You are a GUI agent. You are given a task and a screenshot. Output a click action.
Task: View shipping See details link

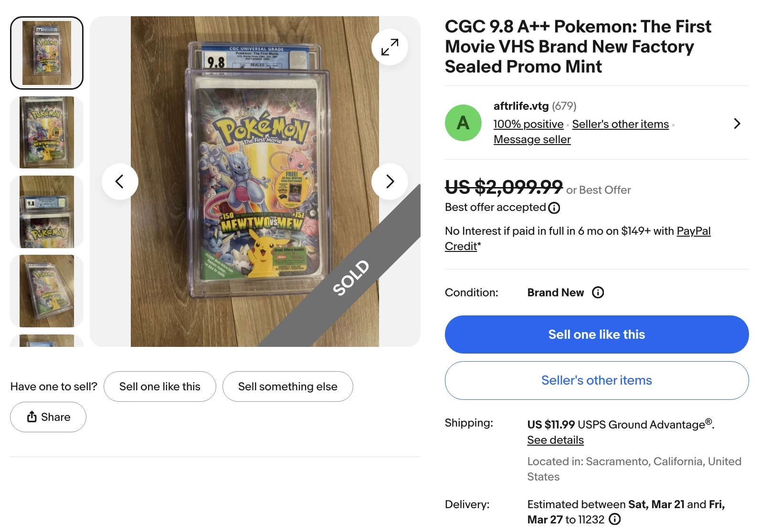pos(555,440)
